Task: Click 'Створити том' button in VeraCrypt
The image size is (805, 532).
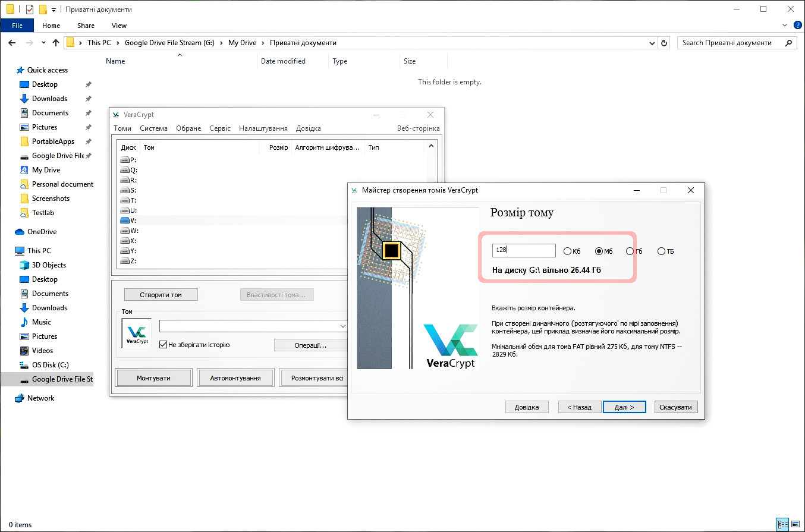Action: tap(161, 295)
